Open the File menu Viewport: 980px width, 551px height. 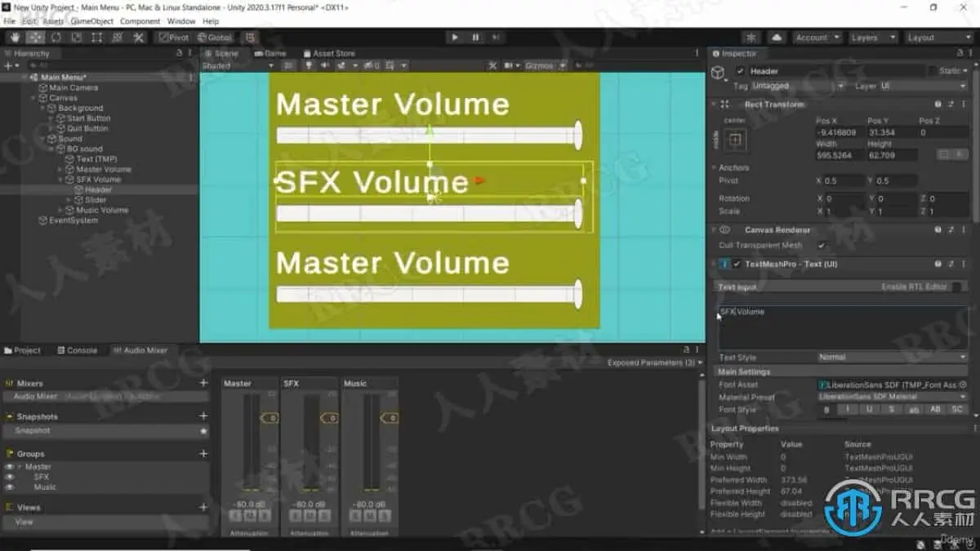coord(10,21)
